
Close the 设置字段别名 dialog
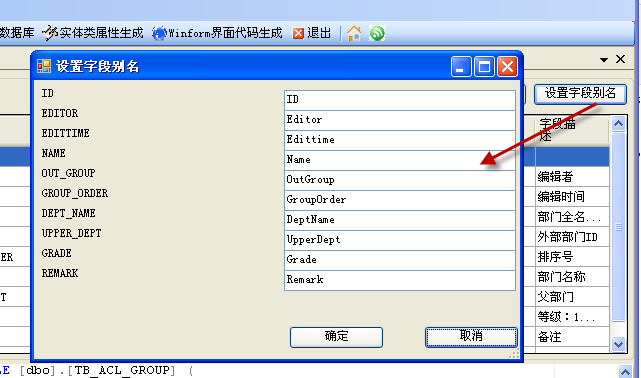pyautogui.click(x=507, y=66)
